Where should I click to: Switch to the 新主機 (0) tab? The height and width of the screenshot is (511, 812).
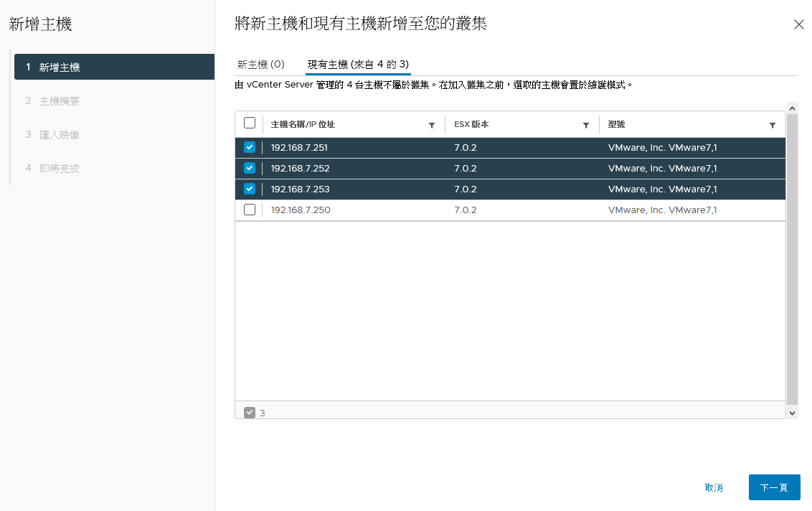click(x=260, y=65)
